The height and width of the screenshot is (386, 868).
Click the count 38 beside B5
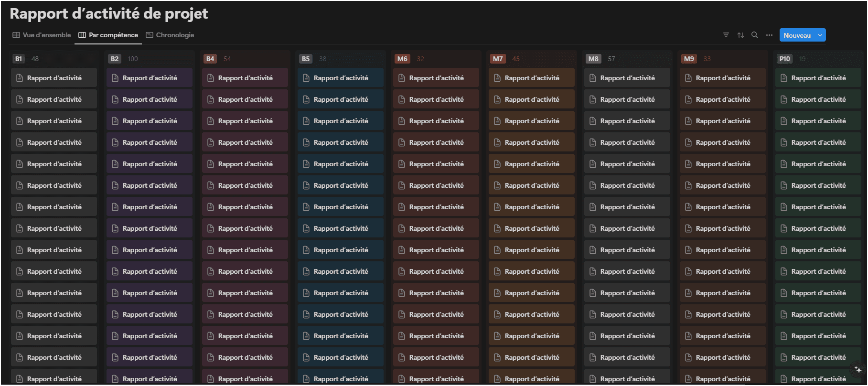point(323,59)
